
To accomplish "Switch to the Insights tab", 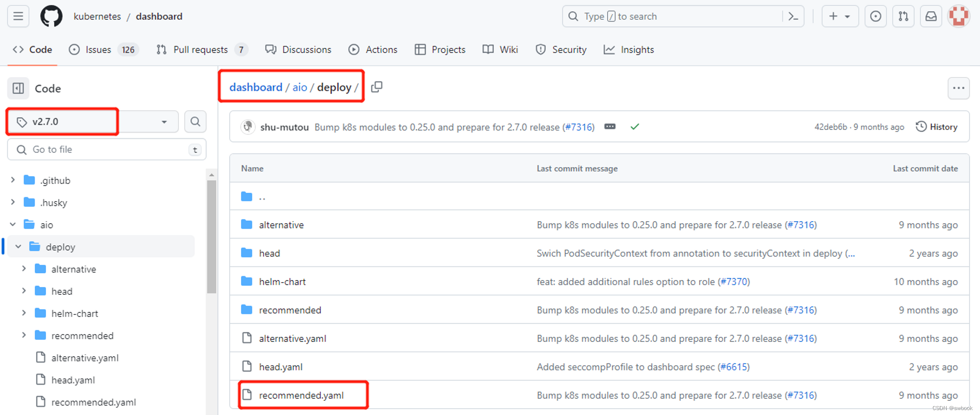I will tap(629, 50).
